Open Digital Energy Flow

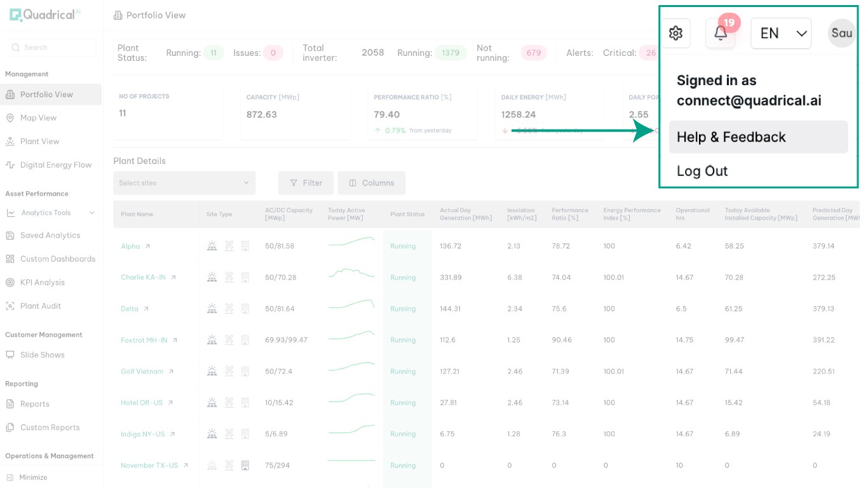coord(56,165)
